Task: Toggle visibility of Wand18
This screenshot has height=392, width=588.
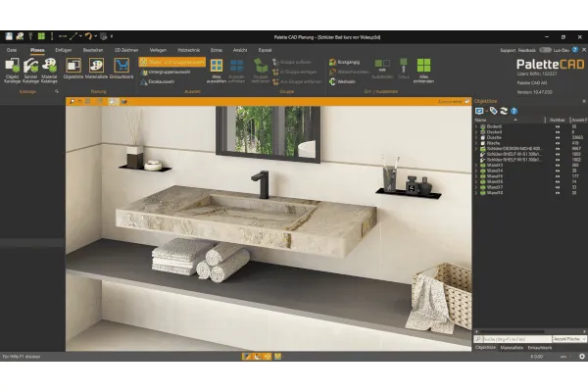Action: [558, 193]
